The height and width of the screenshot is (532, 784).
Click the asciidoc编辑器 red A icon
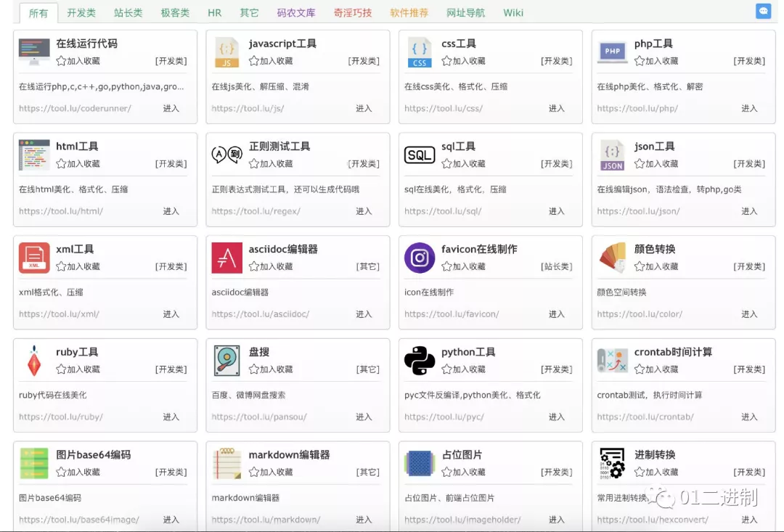click(227, 258)
